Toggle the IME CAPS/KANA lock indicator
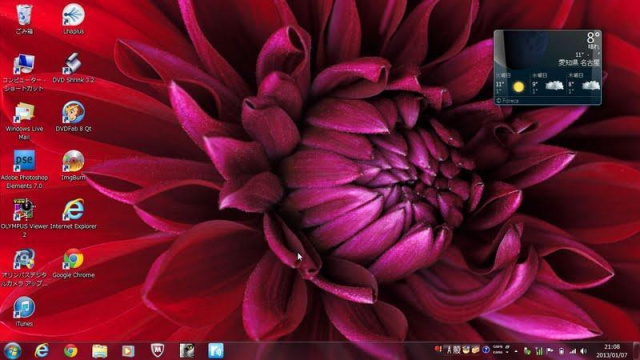 click(x=498, y=350)
